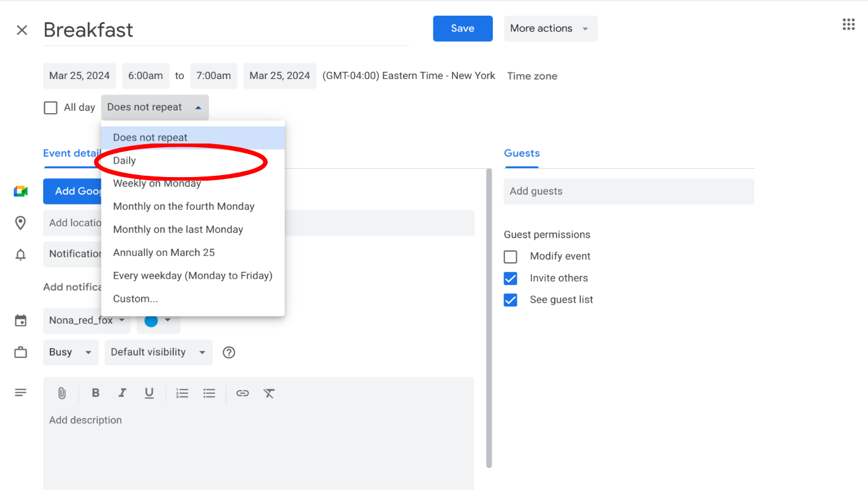Screen dimensions: 868x490
Task: Insert a numbered list
Action: (182, 393)
